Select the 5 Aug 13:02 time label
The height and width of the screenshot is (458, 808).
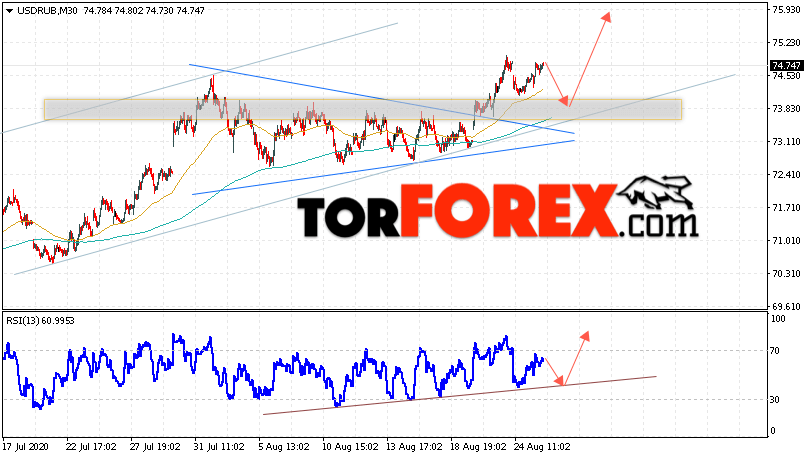[x=283, y=446]
